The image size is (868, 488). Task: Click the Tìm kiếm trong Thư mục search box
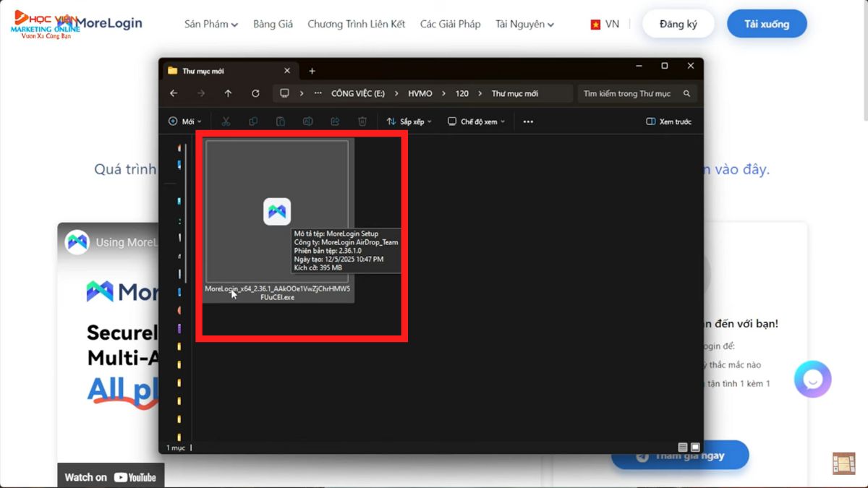(x=638, y=93)
